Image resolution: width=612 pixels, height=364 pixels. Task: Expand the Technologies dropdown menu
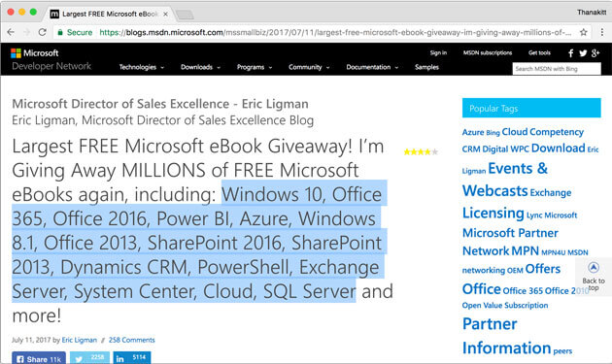141,67
